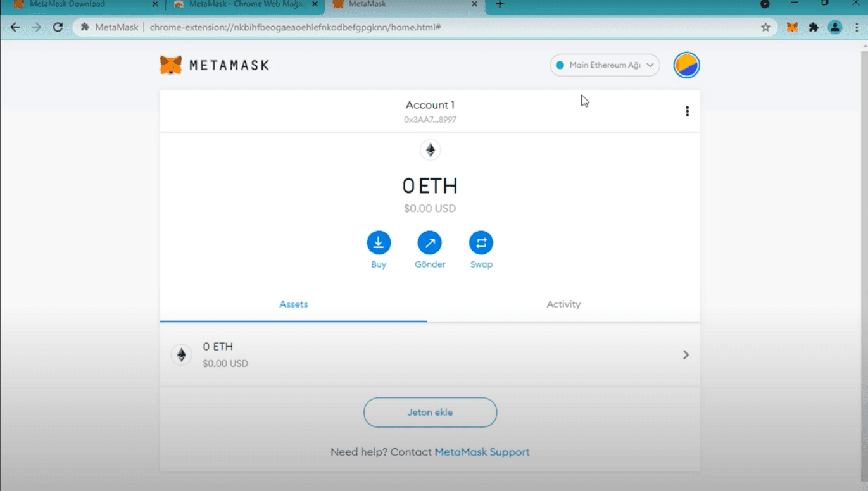Reload the page in browser
The height and width of the screenshot is (491, 868).
(58, 27)
